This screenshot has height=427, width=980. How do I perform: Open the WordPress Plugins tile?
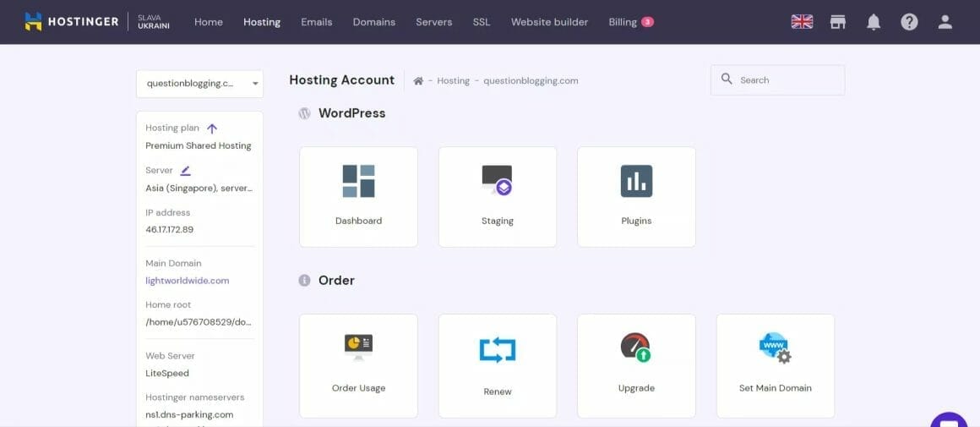pos(636,196)
